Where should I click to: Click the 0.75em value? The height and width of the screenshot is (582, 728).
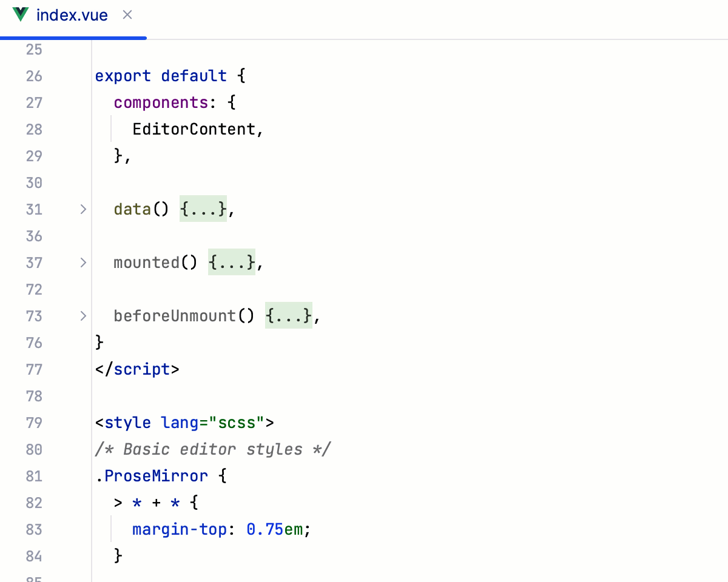coord(273,529)
